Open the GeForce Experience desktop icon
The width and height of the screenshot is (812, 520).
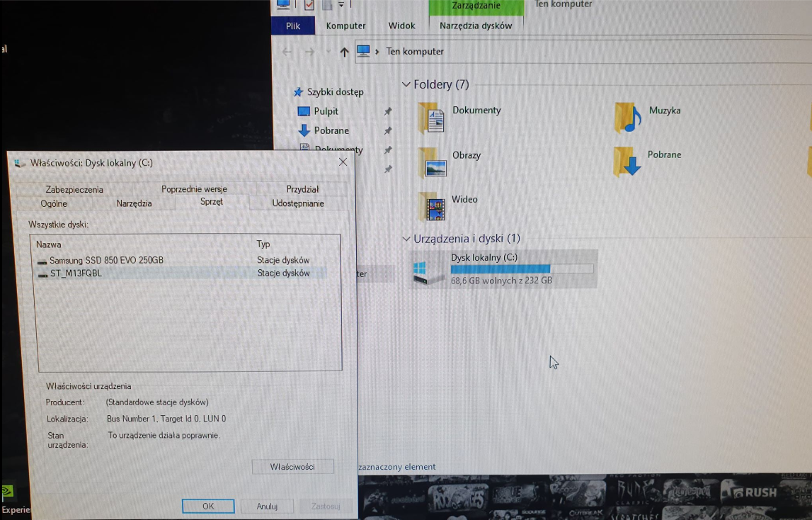7,492
